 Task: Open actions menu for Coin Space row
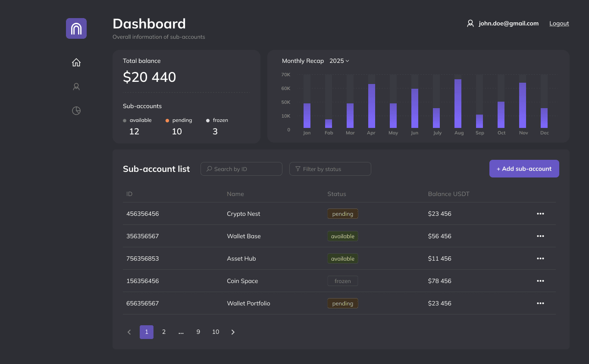click(x=540, y=281)
